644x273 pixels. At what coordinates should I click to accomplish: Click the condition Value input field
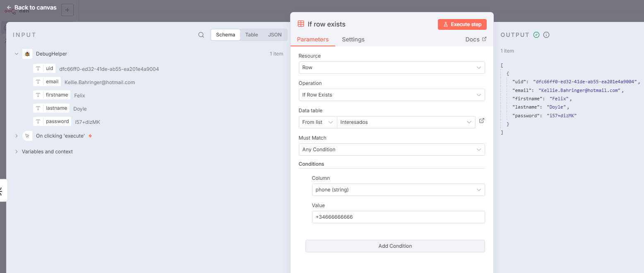(x=398, y=217)
